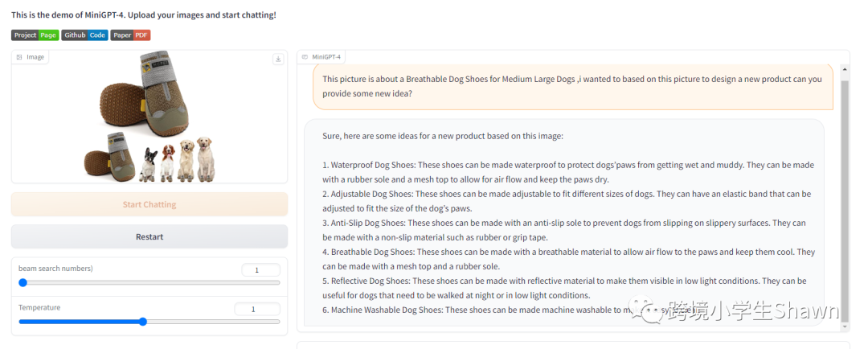Click the Temperature value field
Screen dimensions: 868x349
(x=257, y=309)
